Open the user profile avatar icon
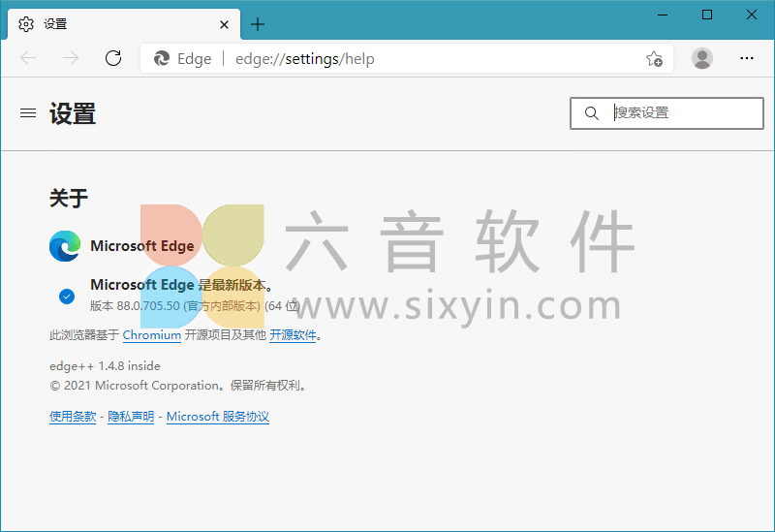775x532 pixels. click(x=702, y=58)
